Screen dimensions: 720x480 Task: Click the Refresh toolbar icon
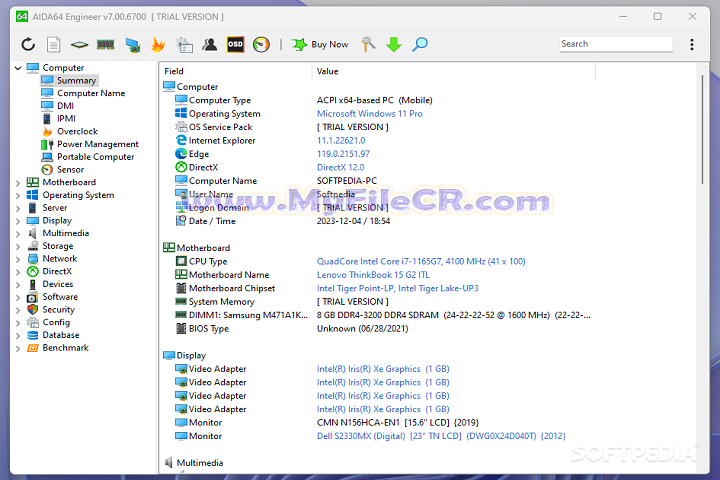28,45
